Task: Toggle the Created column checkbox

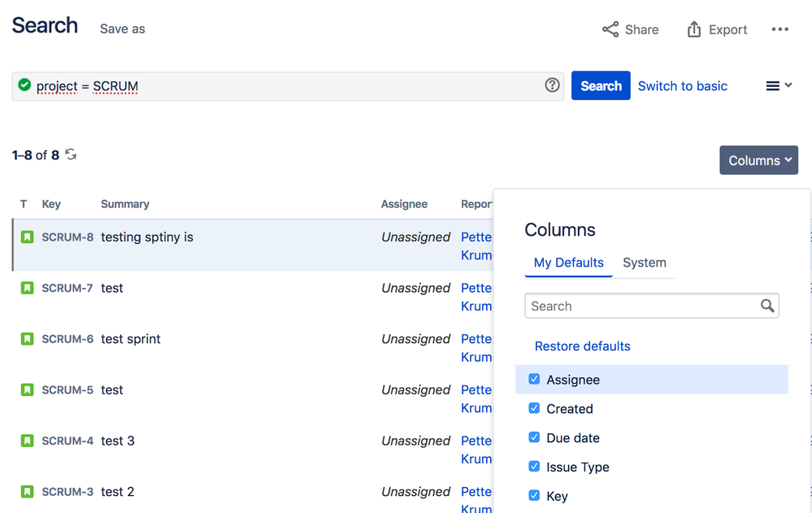Action: click(534, 409)
